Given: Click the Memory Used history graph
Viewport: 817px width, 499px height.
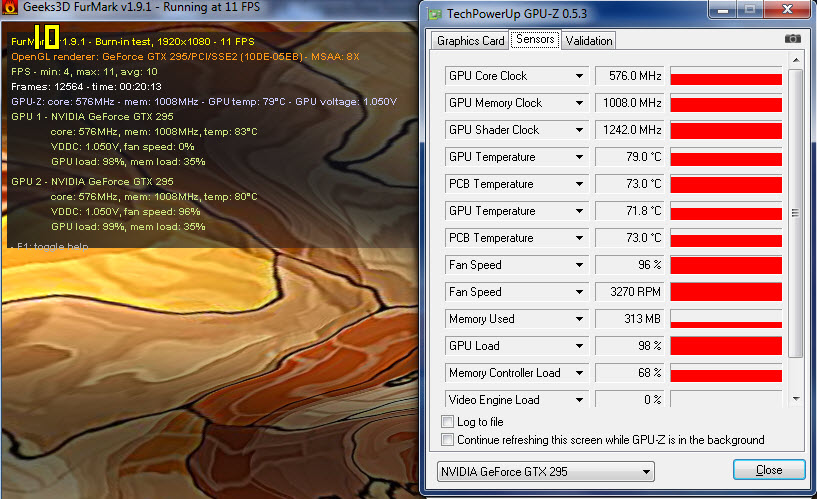Looking at the screenshot, I should click(x=726, y=319).
